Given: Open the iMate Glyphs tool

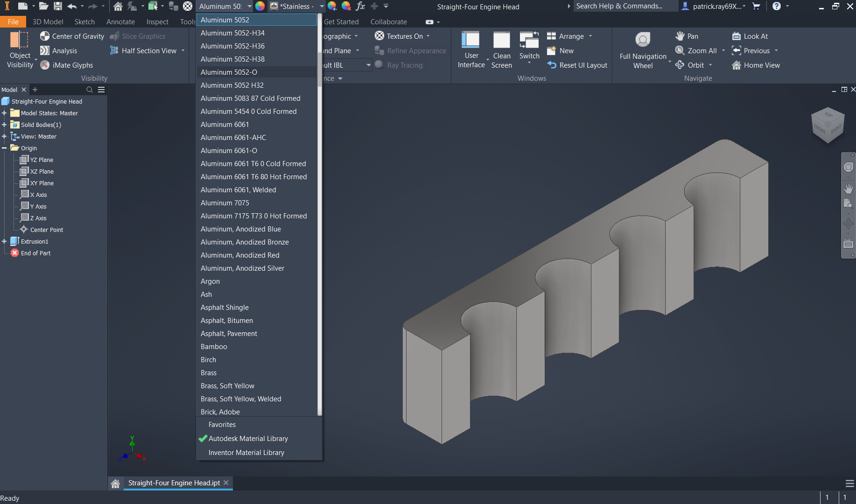Looking at the screenshot, I should (45, 65).
